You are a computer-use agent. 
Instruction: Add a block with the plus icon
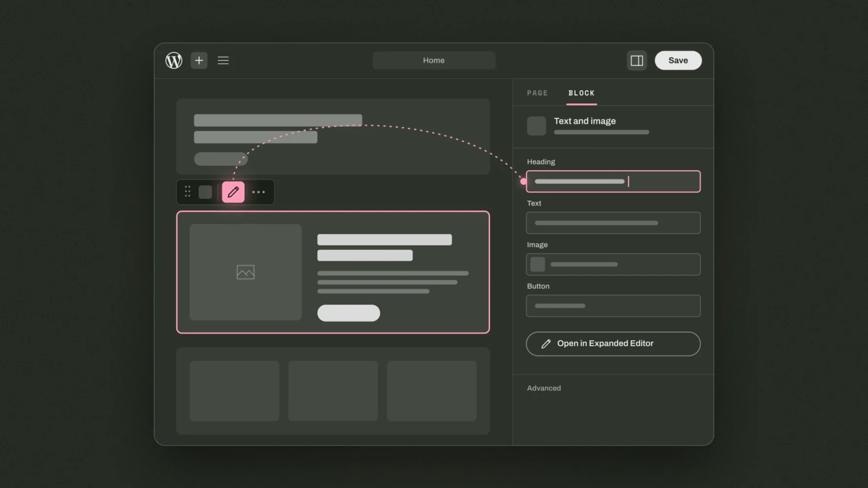pyautogui.click(x=199, y=61)
